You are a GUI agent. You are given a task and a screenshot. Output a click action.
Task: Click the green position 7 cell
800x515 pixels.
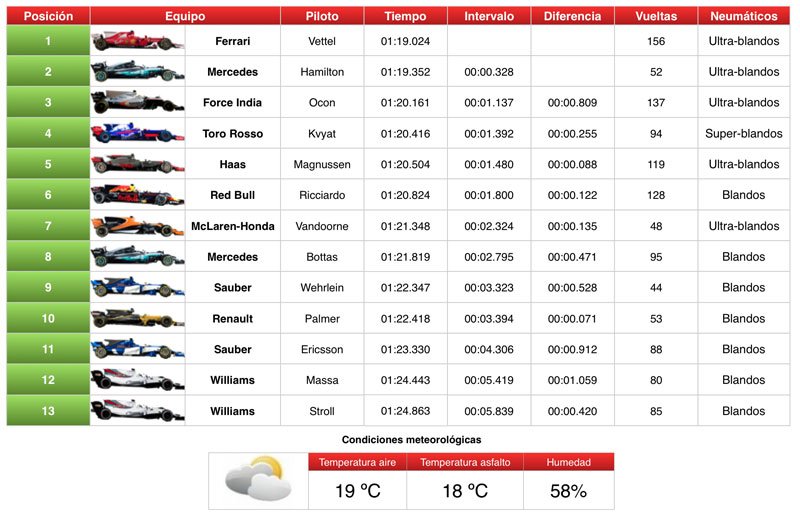pos(48,226)
